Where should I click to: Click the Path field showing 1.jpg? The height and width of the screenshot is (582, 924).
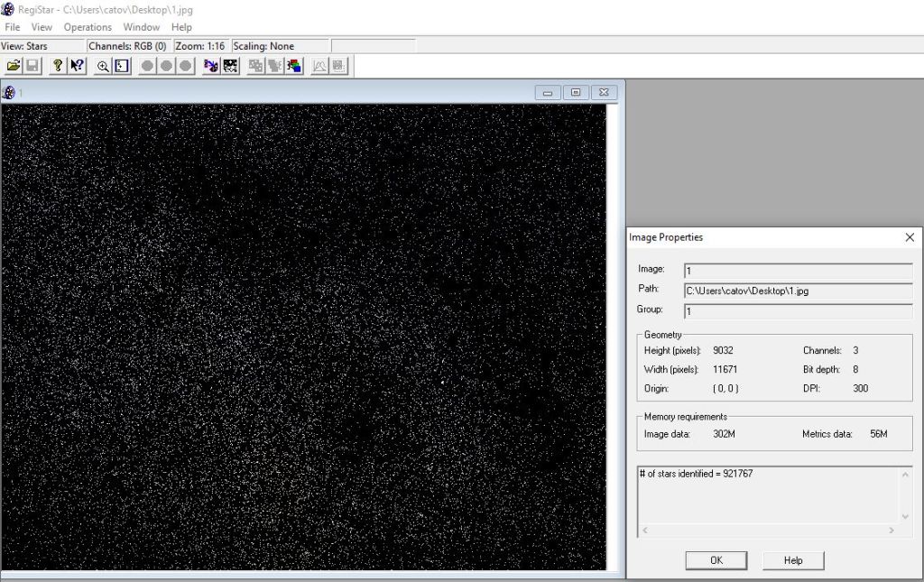coord(798,291)
